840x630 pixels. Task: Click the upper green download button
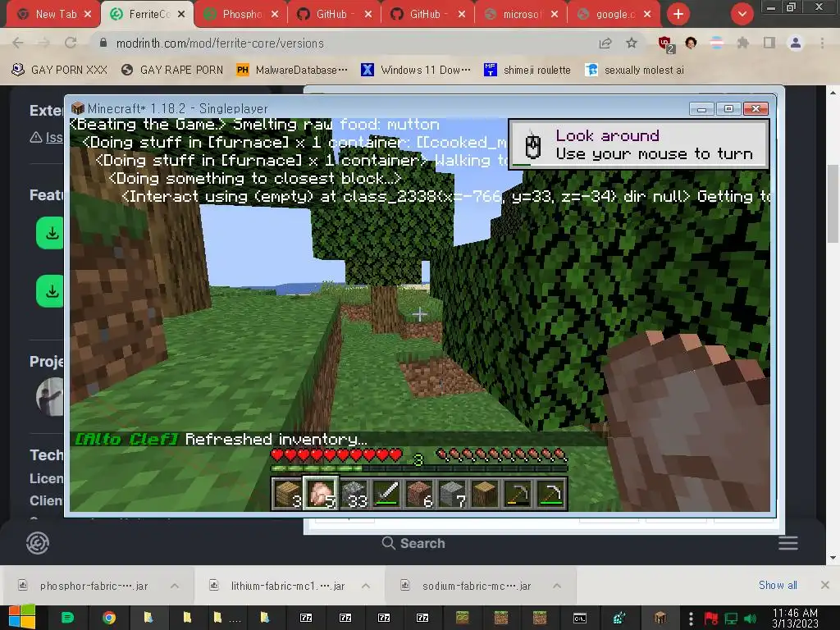click(x=50, y=233)
